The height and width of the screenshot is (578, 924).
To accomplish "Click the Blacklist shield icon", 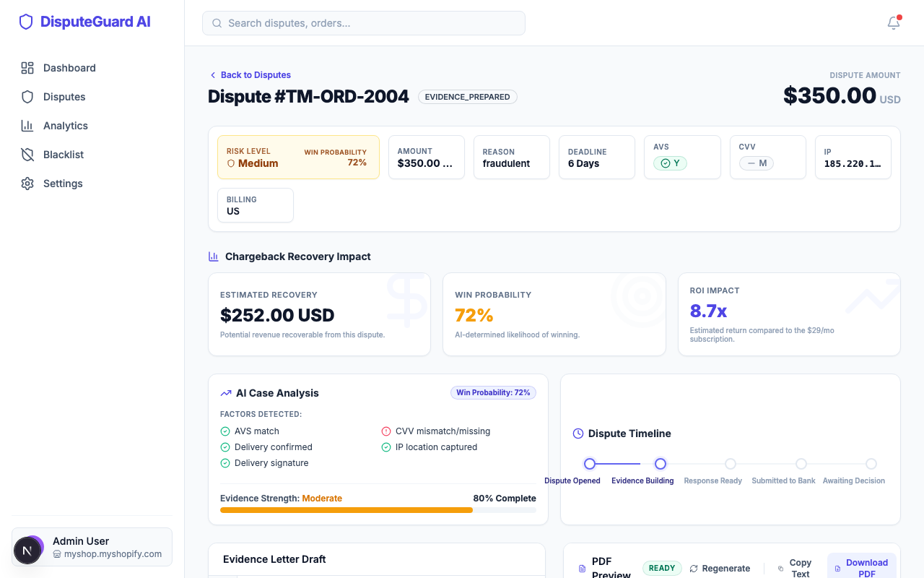I will [x=27, y=154].
